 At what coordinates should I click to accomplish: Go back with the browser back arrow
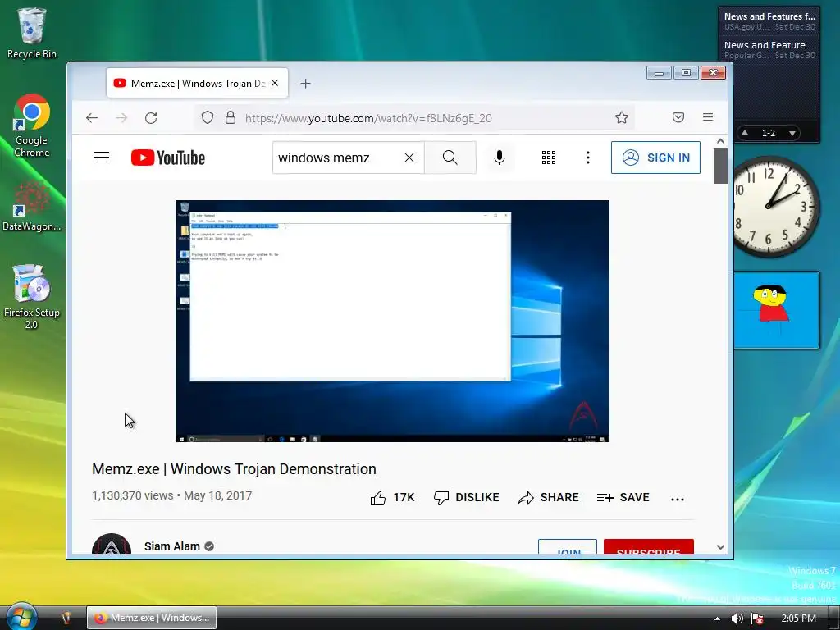point(92,118)
